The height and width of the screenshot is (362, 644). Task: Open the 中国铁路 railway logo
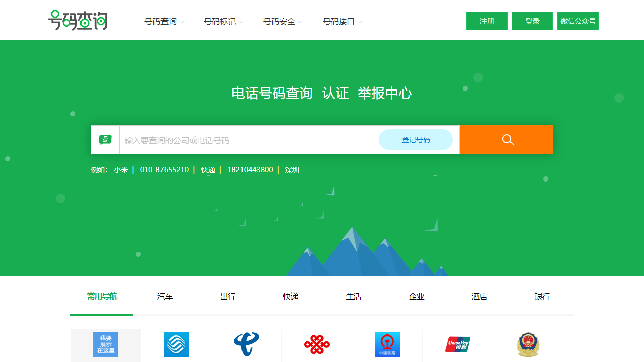click(387, 344)
